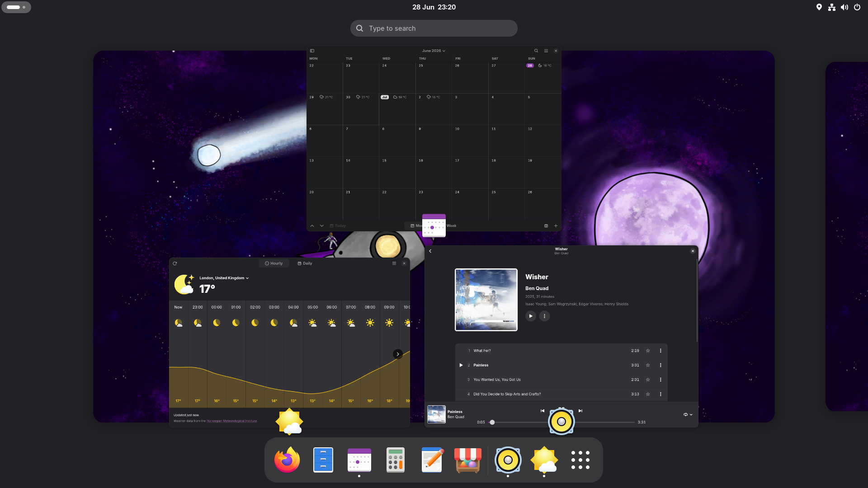Click the 08:00 sunny weather icon
Image resolution: width=868 pixels, height=488 pixels.
tap(370, 323)
